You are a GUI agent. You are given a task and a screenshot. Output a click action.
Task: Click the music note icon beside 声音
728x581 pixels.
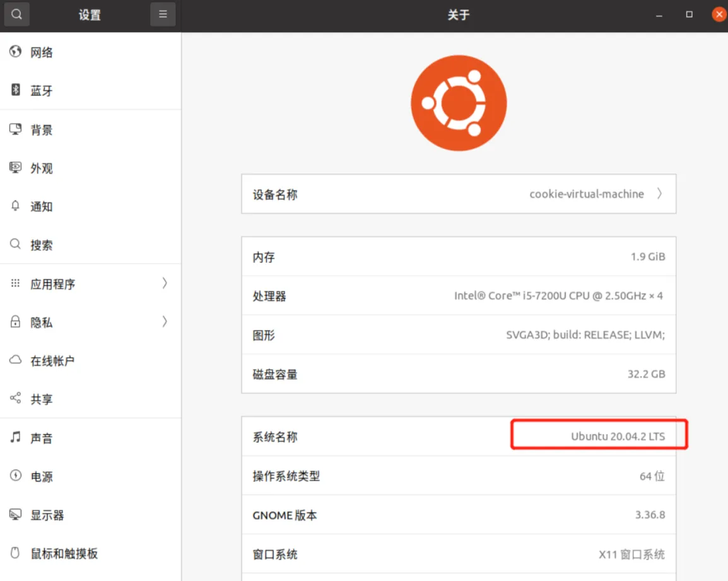coord(15,437)
